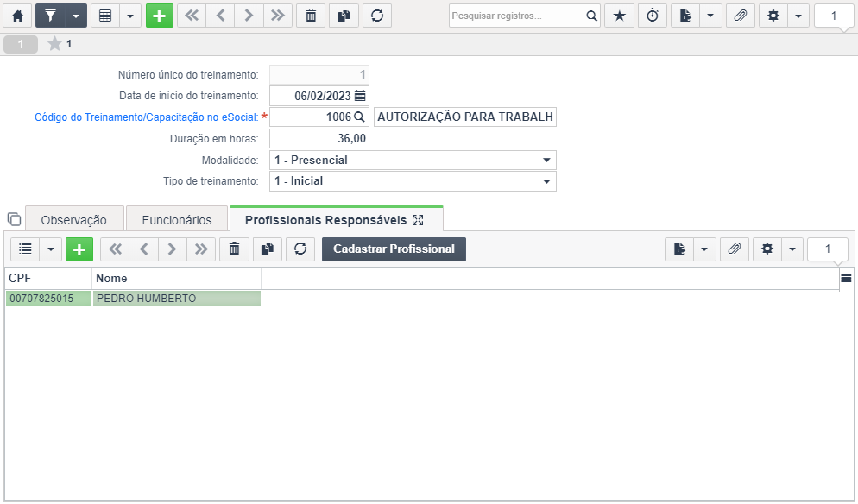Open the grid columns hamburger menu
Screen dimensions: 858x504
tap(846, 279)
